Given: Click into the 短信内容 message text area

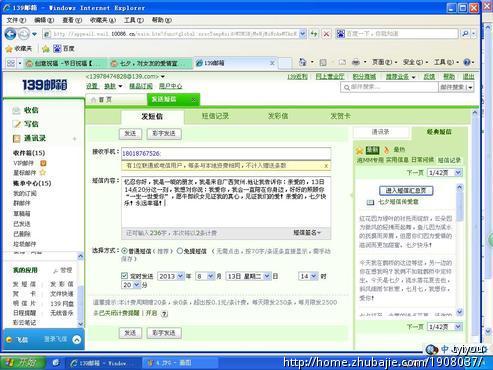Looking at the screenshot, I should [x=226, y=202].
